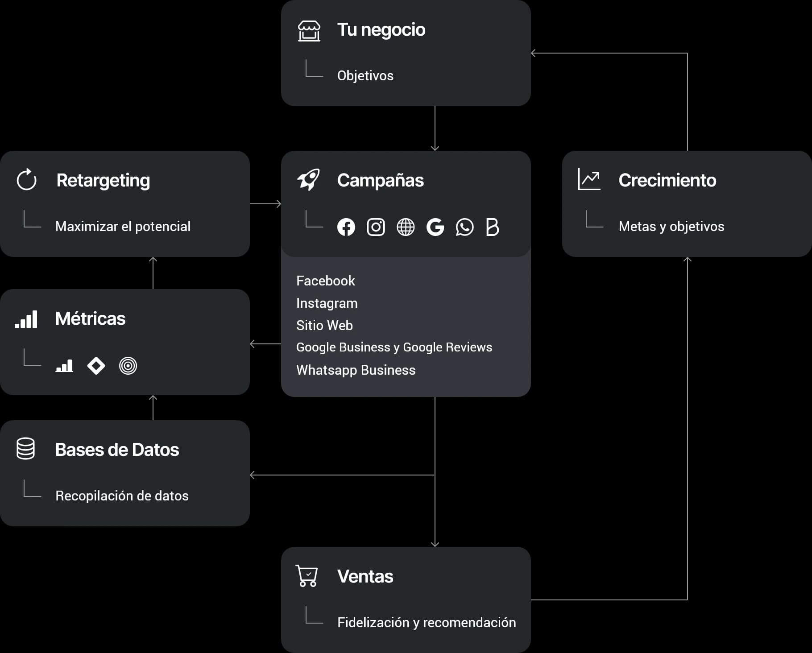This screenshot has height=653, width=812.
Task: Click the letter B icon in Campañas
Action: [492, 227]
